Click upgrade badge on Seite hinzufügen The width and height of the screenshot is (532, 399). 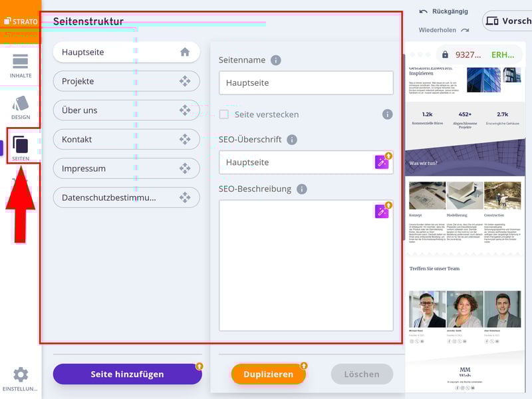tap(199, 366)
